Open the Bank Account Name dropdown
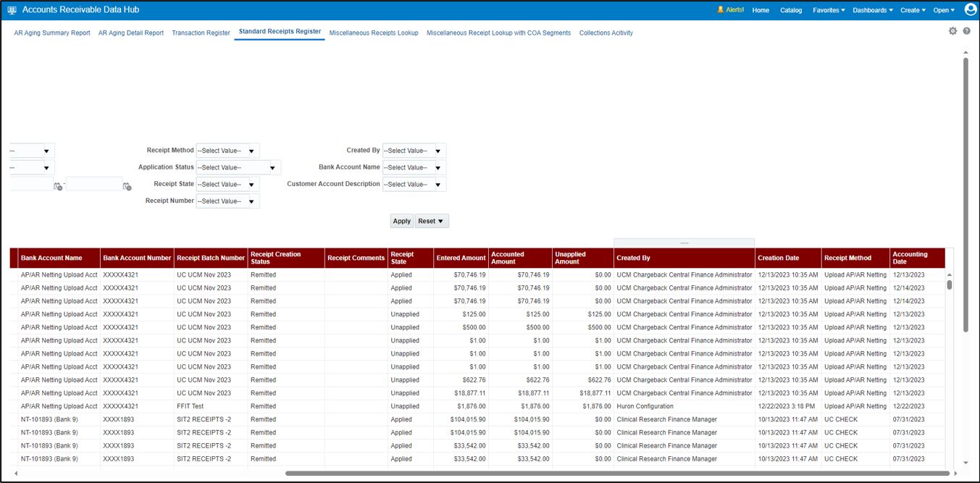 (437, 167)
